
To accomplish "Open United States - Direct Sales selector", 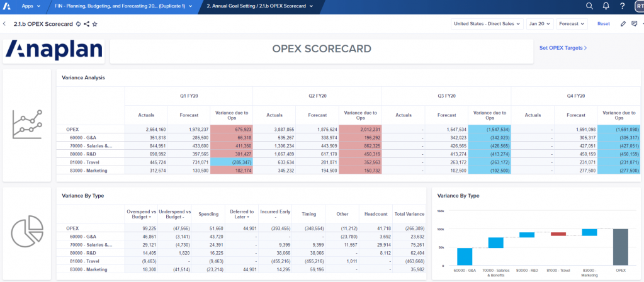I will coord(487,24).
